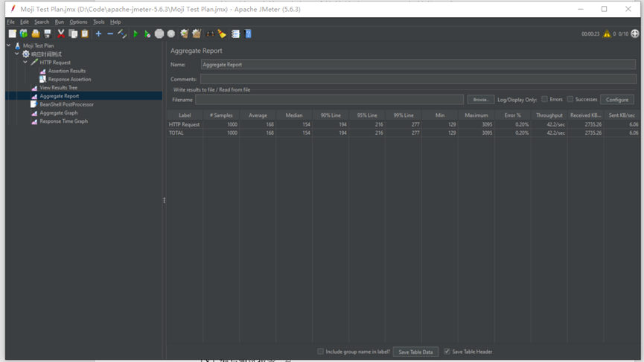The width and height of the screenshot is (644, 362).
Task: Collapse the 响应时间测试 thread group
Action: pyautogui.click(x=17, y=54)
